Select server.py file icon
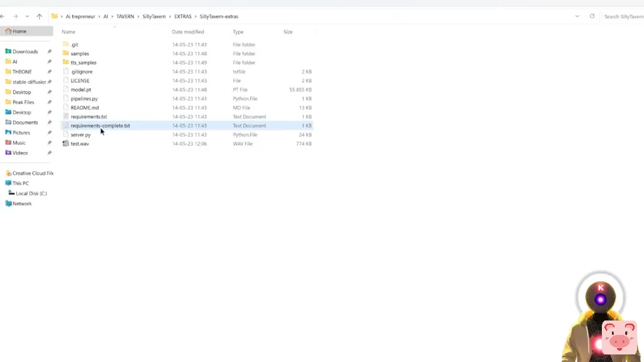This screenshot has height=362, width=644. (65, 134)
